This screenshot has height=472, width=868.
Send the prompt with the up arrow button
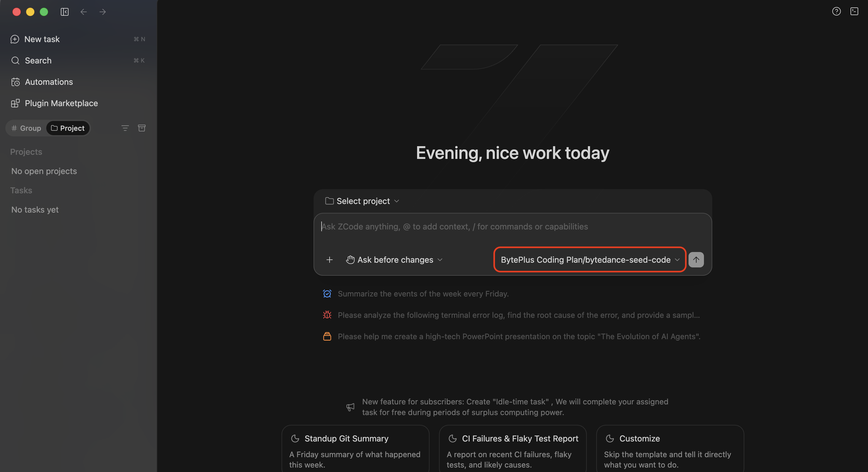(x=696, y=259)
